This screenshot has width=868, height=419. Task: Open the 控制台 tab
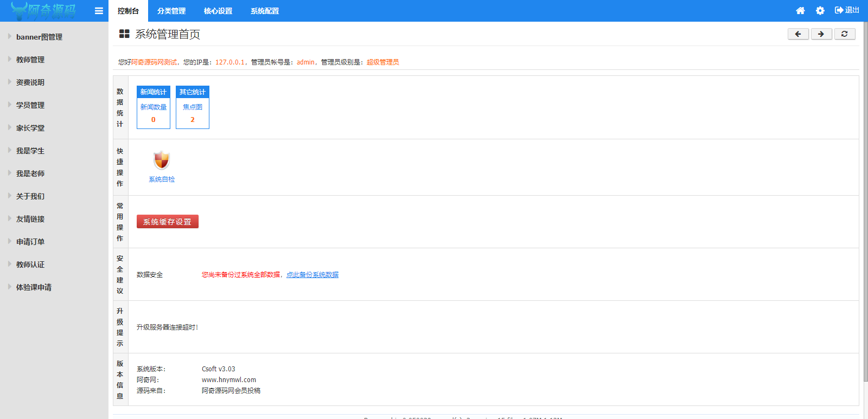click(128, 11)
